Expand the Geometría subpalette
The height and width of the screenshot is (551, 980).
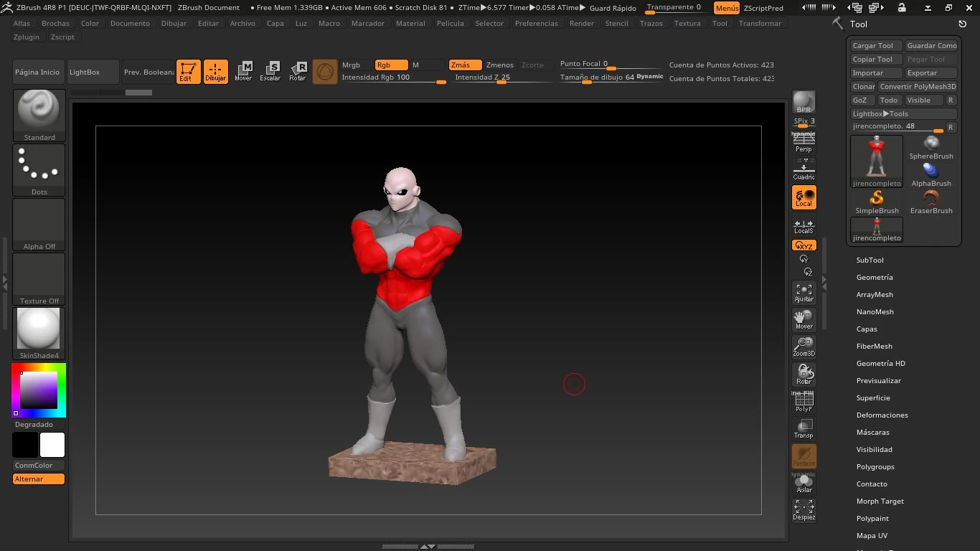point(875,278)
